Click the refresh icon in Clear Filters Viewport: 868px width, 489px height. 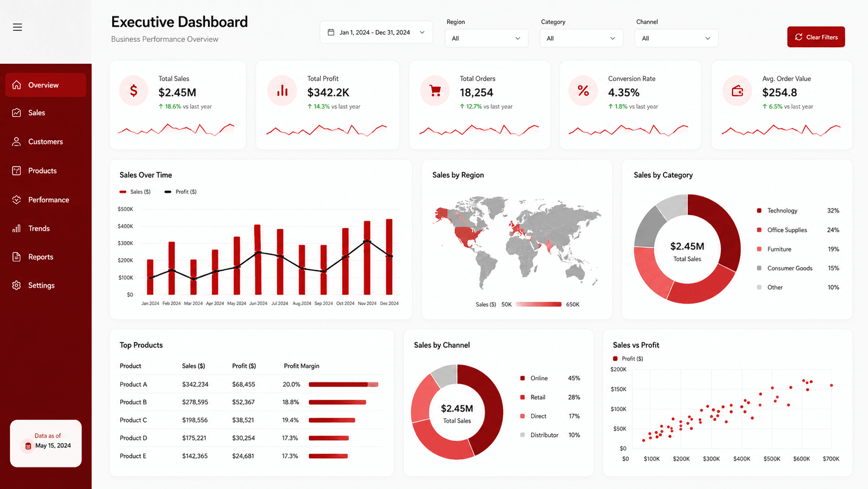tap(798, 37)
